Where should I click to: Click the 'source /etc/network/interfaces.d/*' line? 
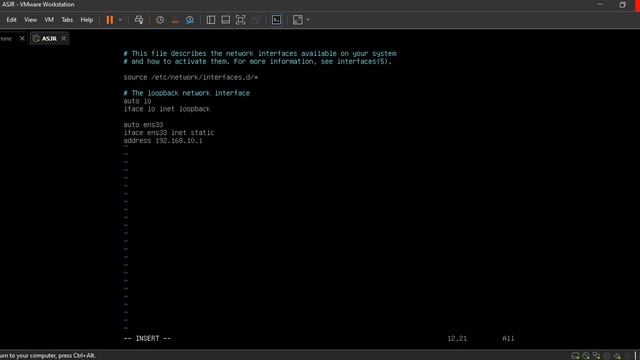[x=191, y=77]
